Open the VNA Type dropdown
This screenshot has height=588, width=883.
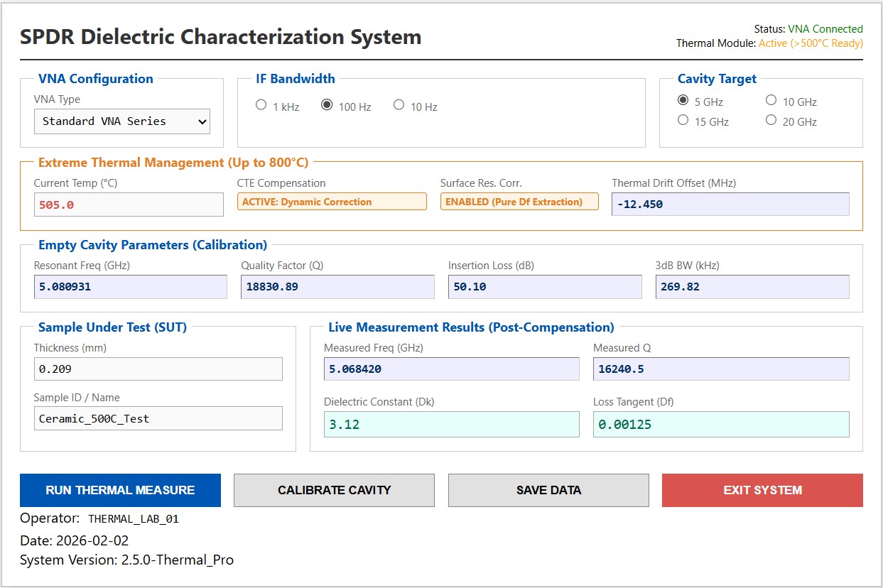[122, 121]
